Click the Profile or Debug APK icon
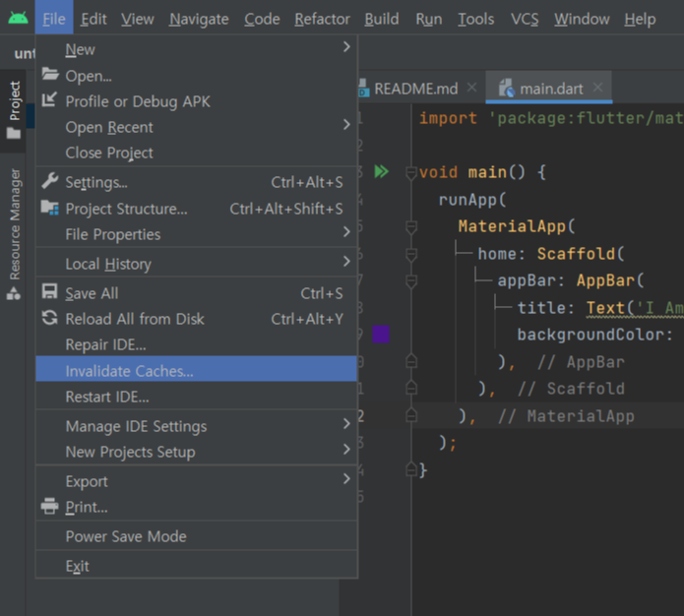The height and width of the screenshot is (616, 684). [49, 100]
